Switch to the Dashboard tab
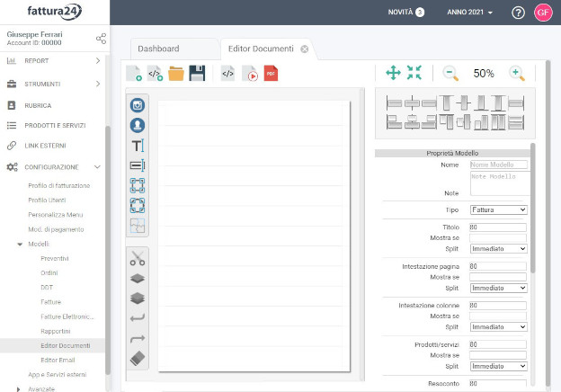The width and height of the screenshot is (561, 392). click(x=158, y=49)
